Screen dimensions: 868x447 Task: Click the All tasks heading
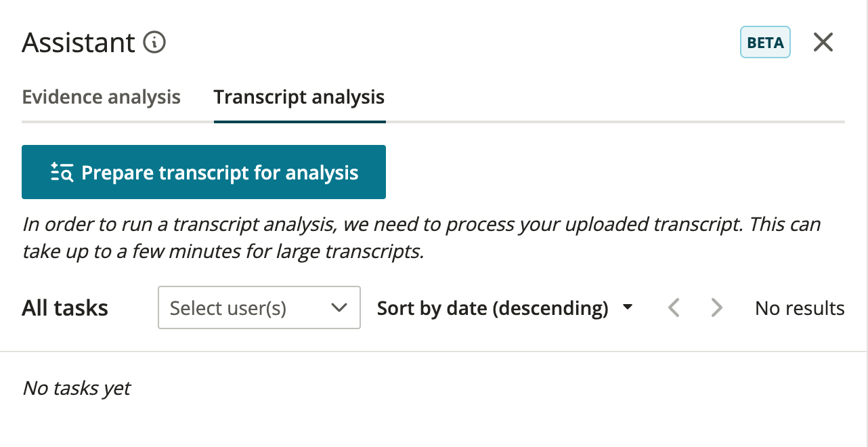(x=65, y=308)
